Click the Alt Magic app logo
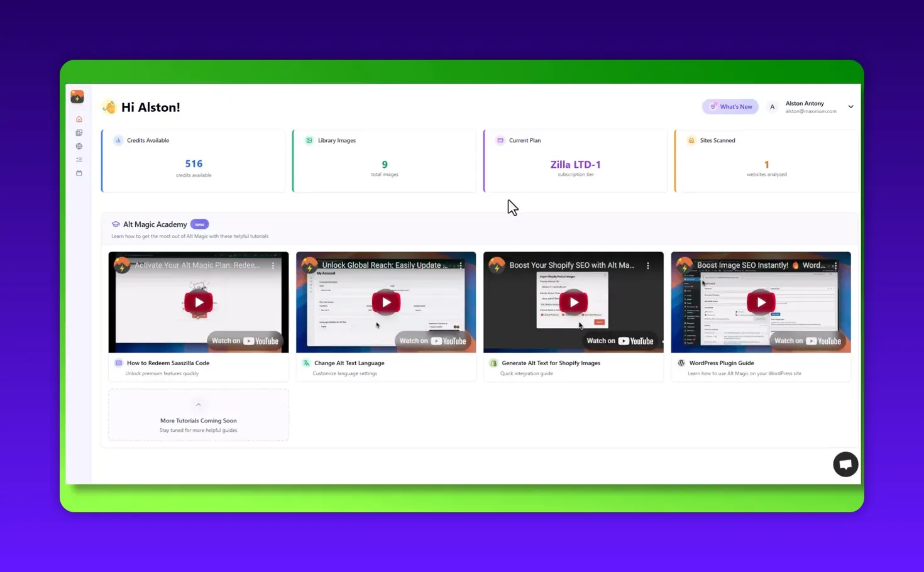The width and height of the screenshot is (924, 572). tap(77, 96)
